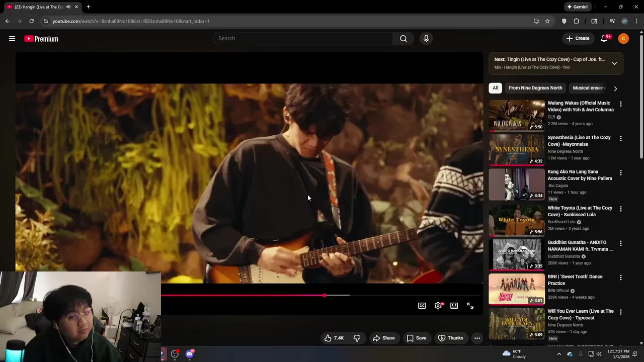This screenshot has width=644, height=362.
Task: Open Chrome media controls icon
Action: coord(612,21)
